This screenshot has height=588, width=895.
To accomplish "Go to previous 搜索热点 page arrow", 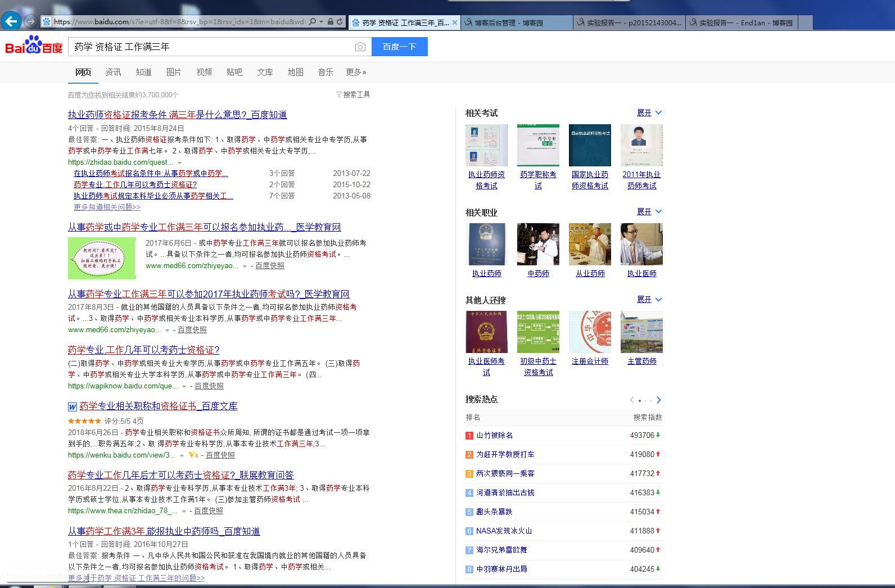I will tap(632, 400).
